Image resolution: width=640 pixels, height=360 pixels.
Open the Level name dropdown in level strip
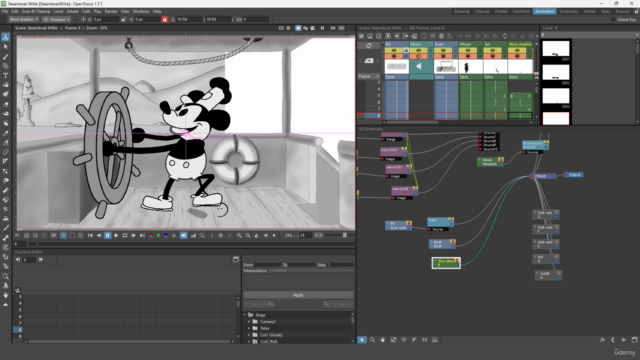coord(591,35)
